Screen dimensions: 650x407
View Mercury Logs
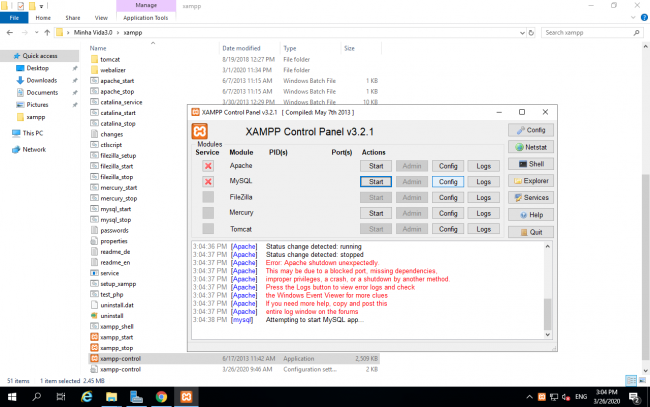point(483,213)
